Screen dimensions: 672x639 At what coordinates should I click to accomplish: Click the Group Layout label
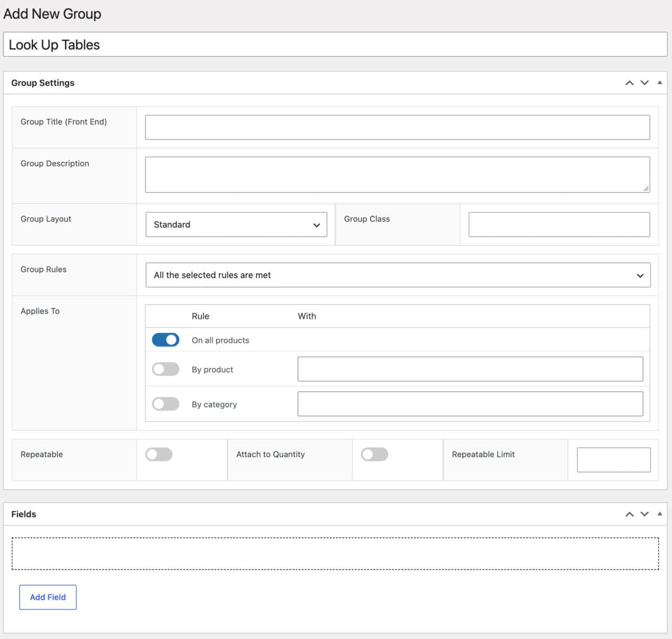(46, 219)
